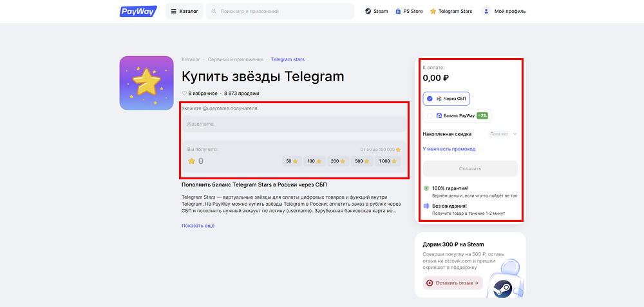Image resolution: width=644 pixels, height=307 pixels.
Task: Select the 1 000 stars preset
Action: pyautogui.click(x=388, y=161)
